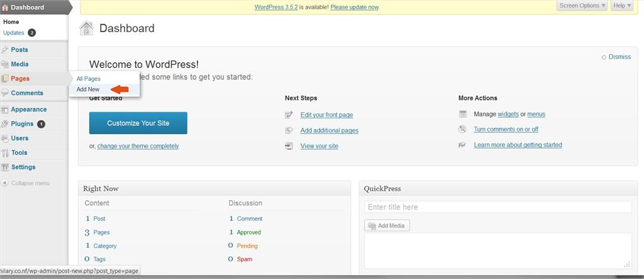Dismiss the Welcome panel
The height and width of the screenshot is (279, 644).
pos(619,57)
